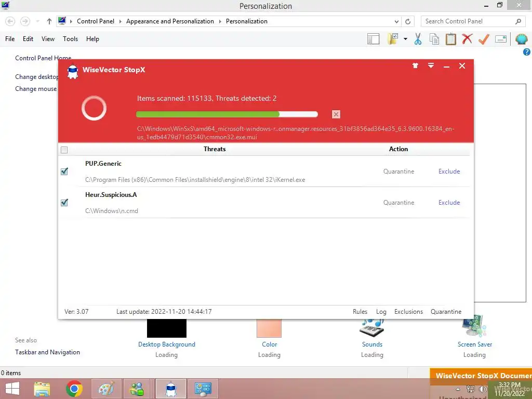
Task: Open the Sounds setting
Action: 372,344
